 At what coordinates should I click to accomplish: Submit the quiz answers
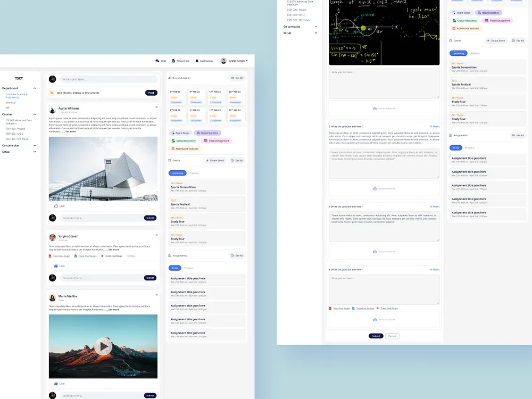(376, 336)
